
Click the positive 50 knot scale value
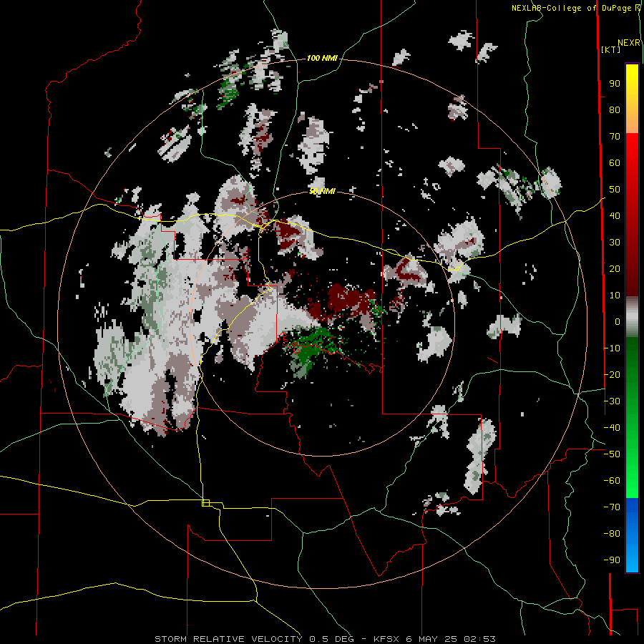coord(615,190)
